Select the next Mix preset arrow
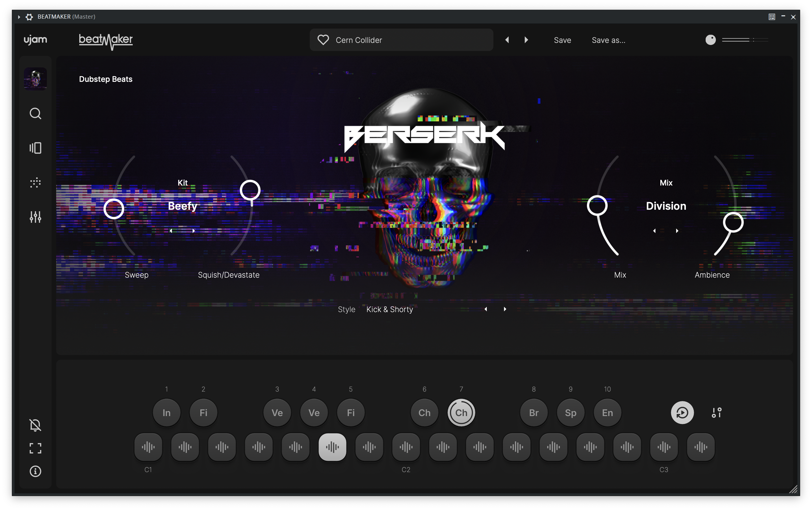The height and width of the screenshot is (510, 812). click(x=677, y=231)
